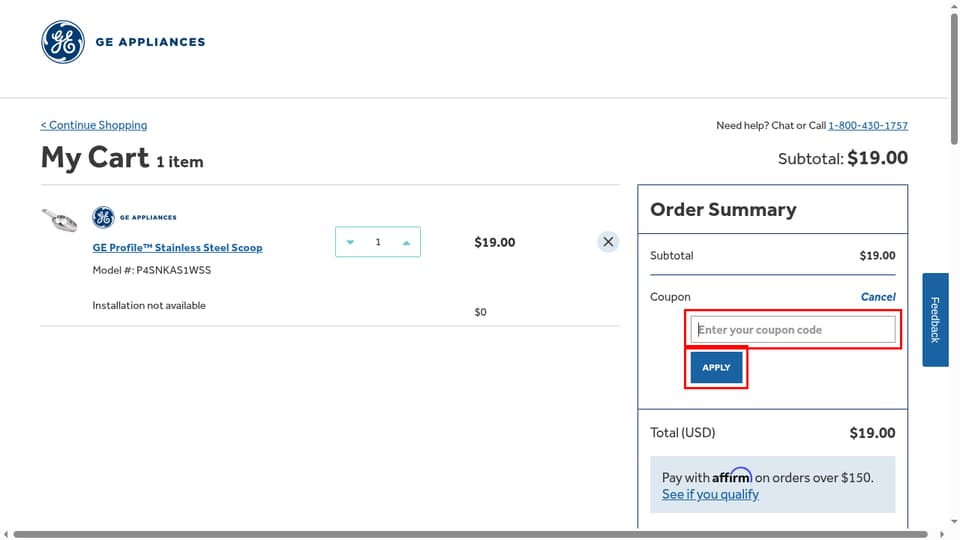Remove scoop from cart with X
Viewport: 960px width, 540px height.
tap(608, 242)
